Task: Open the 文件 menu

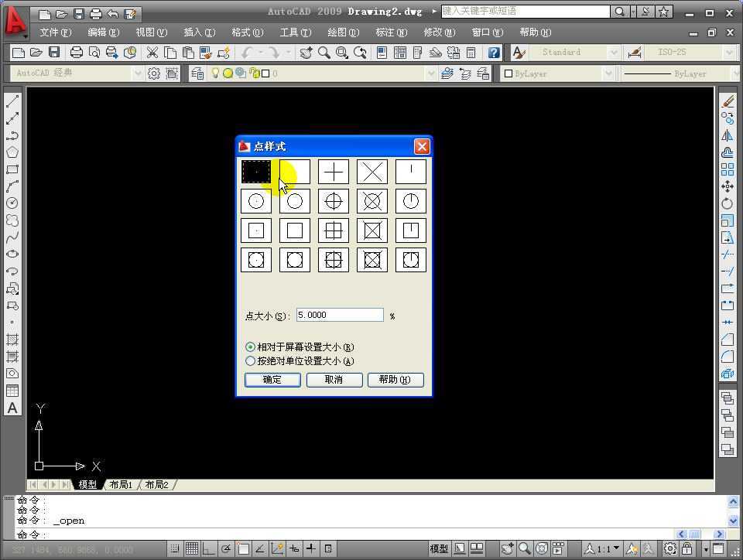Action: tap(56, 32)
